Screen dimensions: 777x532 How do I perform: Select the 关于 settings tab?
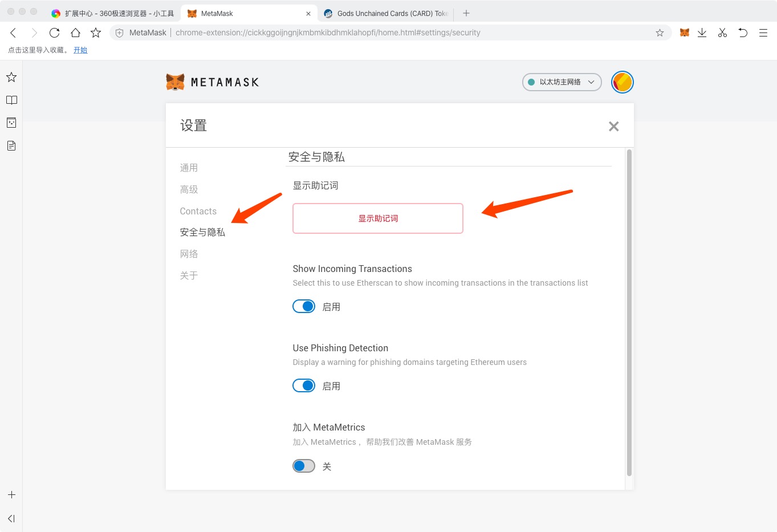pyautogui.click(x=189, y=275)
